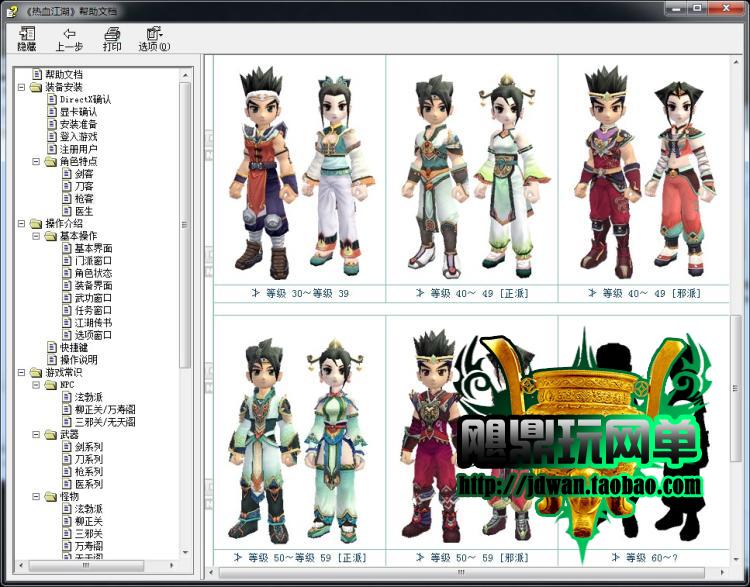Open the 刀客 character topic
This screenshot has width=750, height=587.
(x=84, y=186)
